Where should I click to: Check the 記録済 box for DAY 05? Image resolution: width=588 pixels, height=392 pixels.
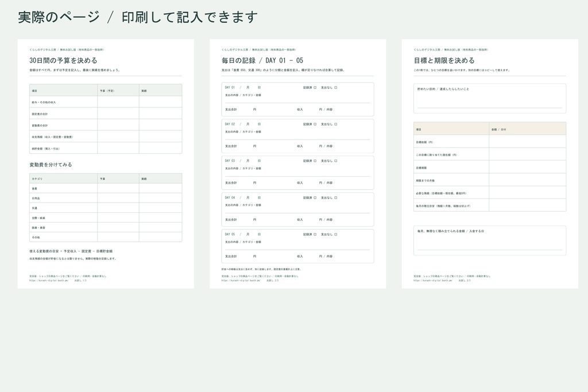tap(315, 235)
